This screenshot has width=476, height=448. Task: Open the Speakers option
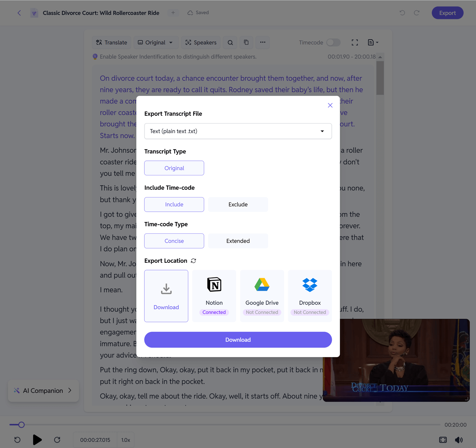click(201, 43)
